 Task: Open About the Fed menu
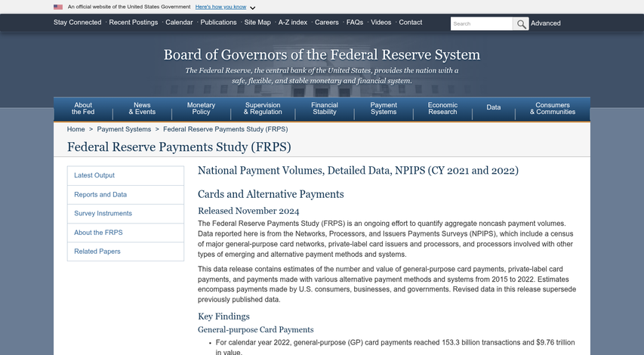83,109
